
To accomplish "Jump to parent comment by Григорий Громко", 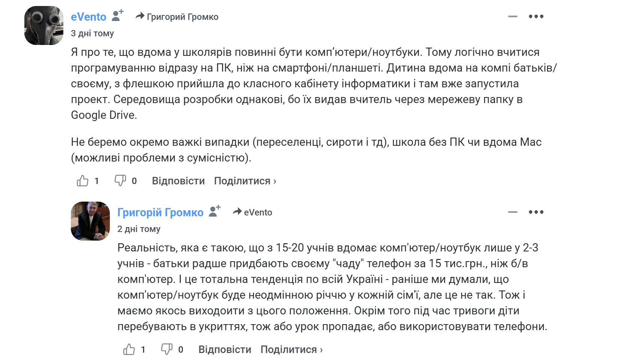I will [x=177, y=17].
